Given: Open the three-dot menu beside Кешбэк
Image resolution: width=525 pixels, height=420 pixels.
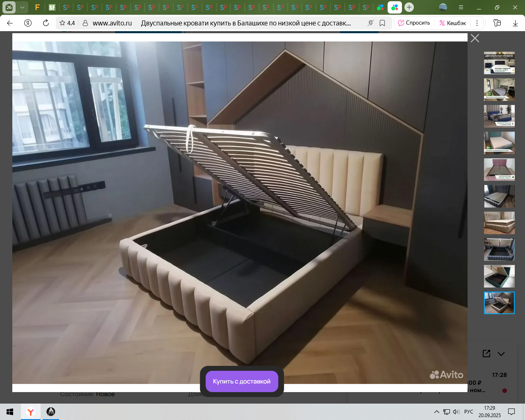Looking at the screenshot, I should 477,23.
